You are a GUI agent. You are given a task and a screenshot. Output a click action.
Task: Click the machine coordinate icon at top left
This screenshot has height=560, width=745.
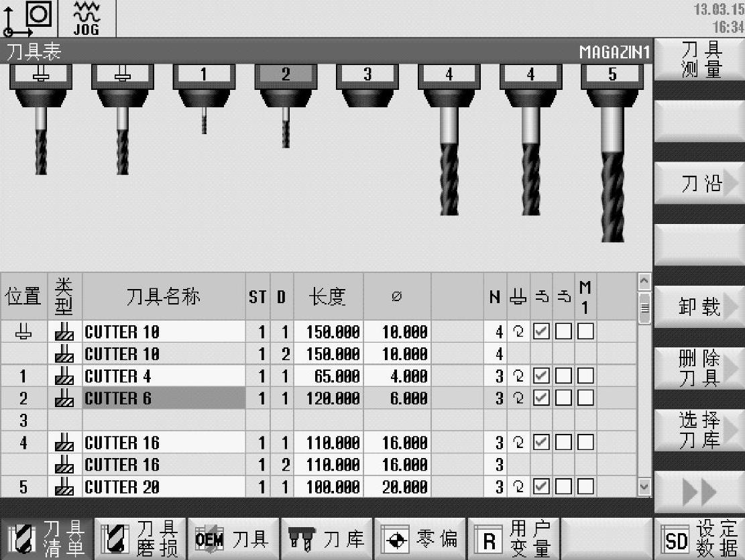pyautogui.click(x=27, y=18)
